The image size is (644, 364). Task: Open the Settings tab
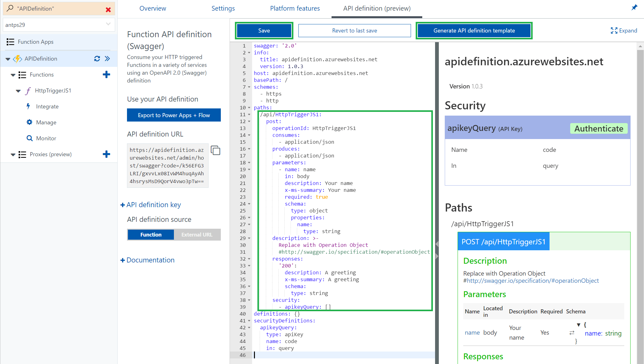point(223,8)
